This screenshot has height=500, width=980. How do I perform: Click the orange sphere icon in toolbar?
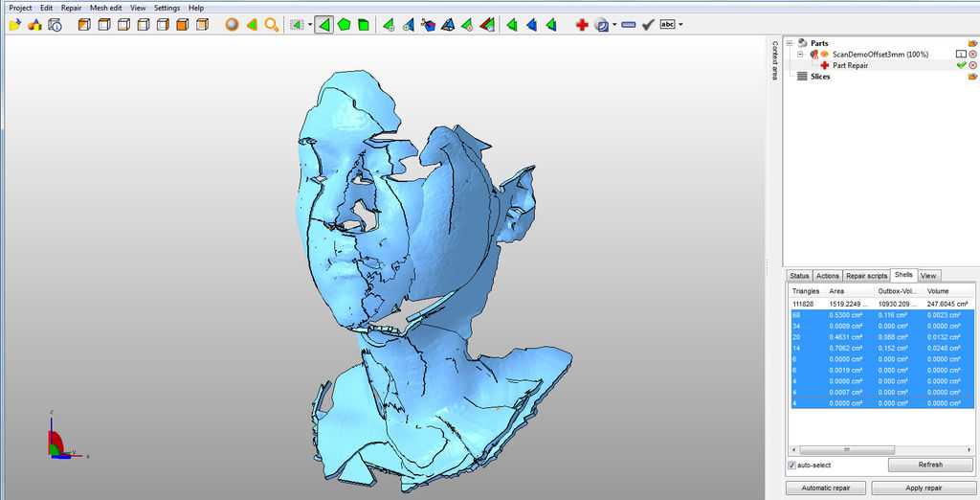pyautogui.click(x=232, y=25)
